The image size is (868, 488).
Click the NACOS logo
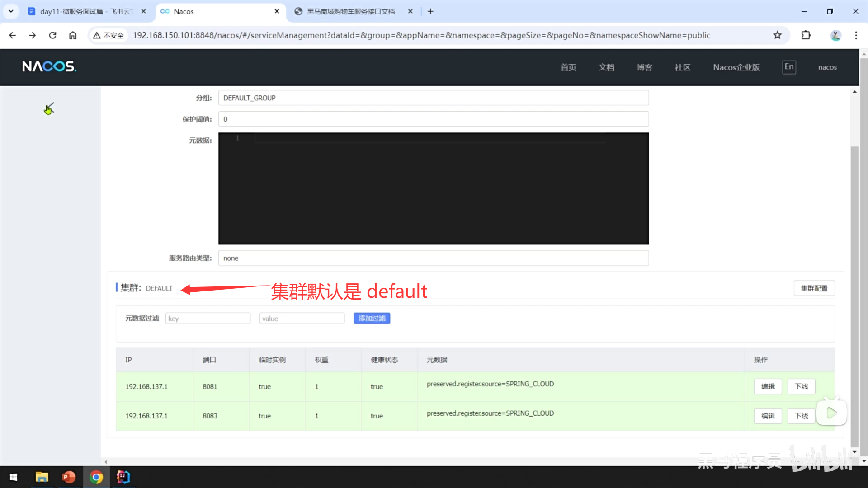49,67
